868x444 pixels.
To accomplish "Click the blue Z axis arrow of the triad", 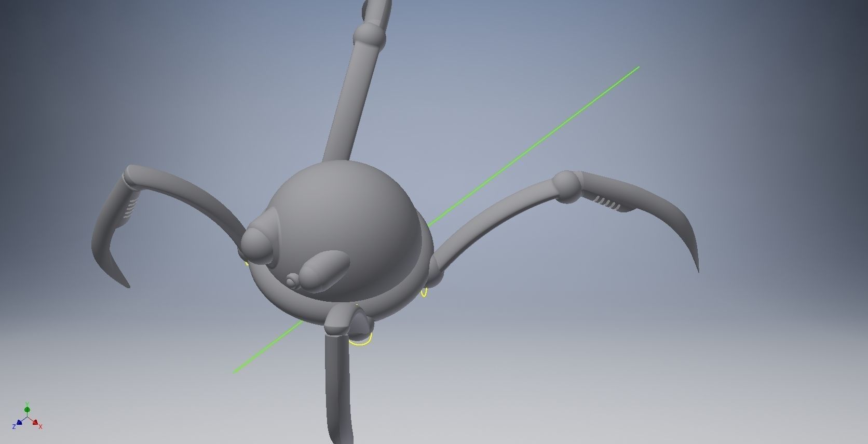I will pyautogui.click(x=20, y=422).
